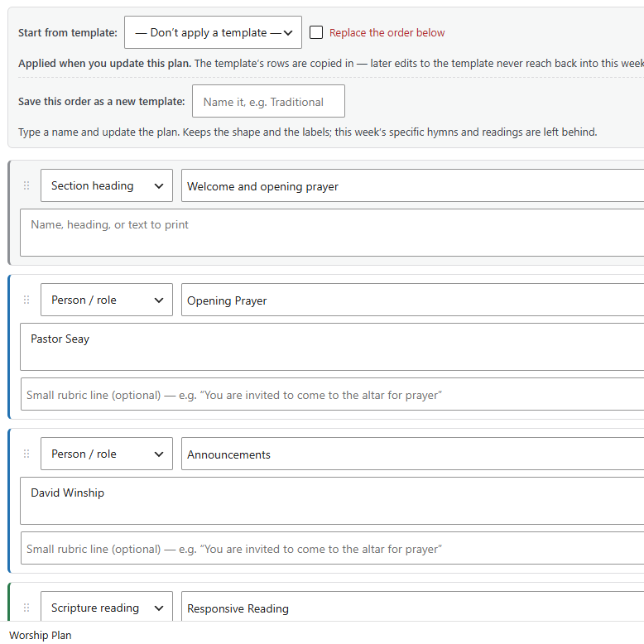
Task: Click the 'Worship Plan' label in the footer
Action: point(41,635)
